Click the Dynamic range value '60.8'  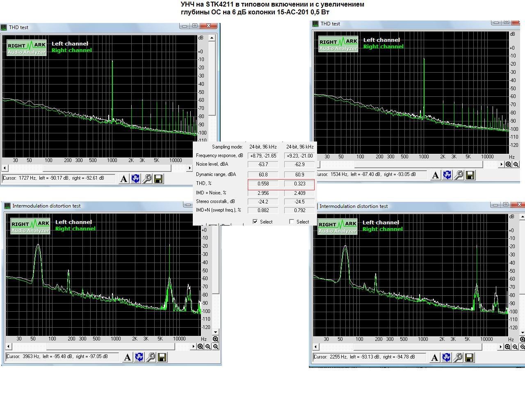click(263, 174)
